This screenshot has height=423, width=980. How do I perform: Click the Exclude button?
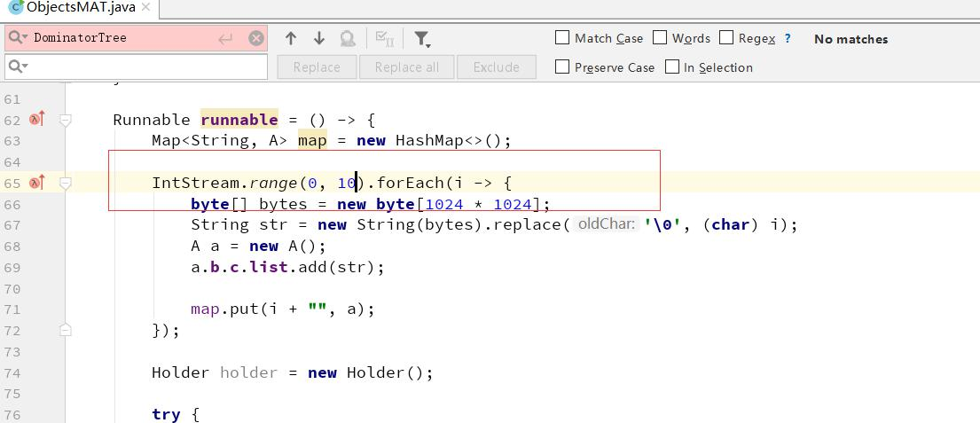[x=497, y=67]
